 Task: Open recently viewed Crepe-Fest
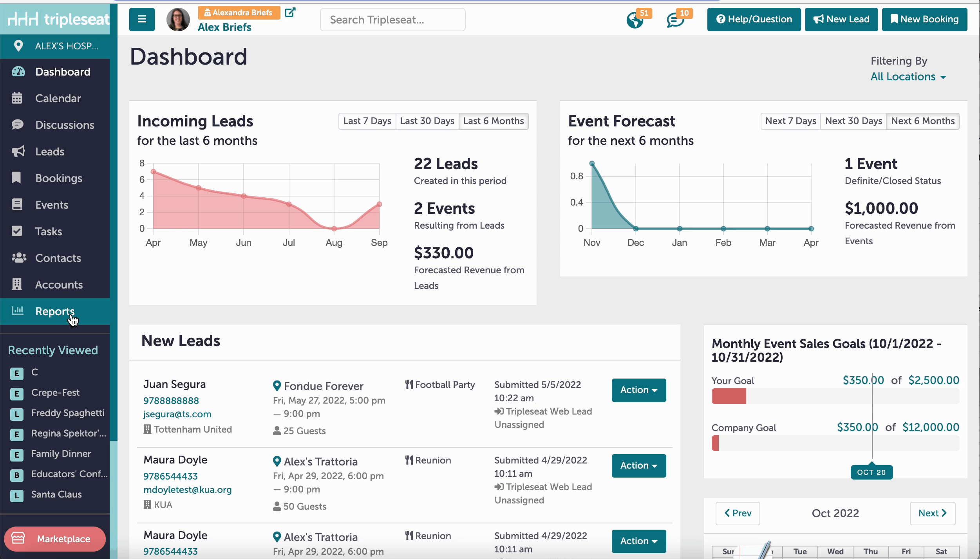(55, 393)
